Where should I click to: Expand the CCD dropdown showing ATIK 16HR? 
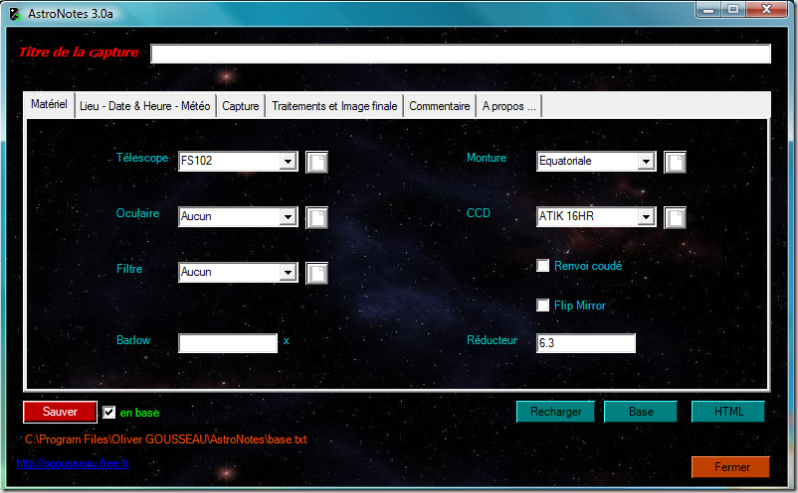click(645, 217)
